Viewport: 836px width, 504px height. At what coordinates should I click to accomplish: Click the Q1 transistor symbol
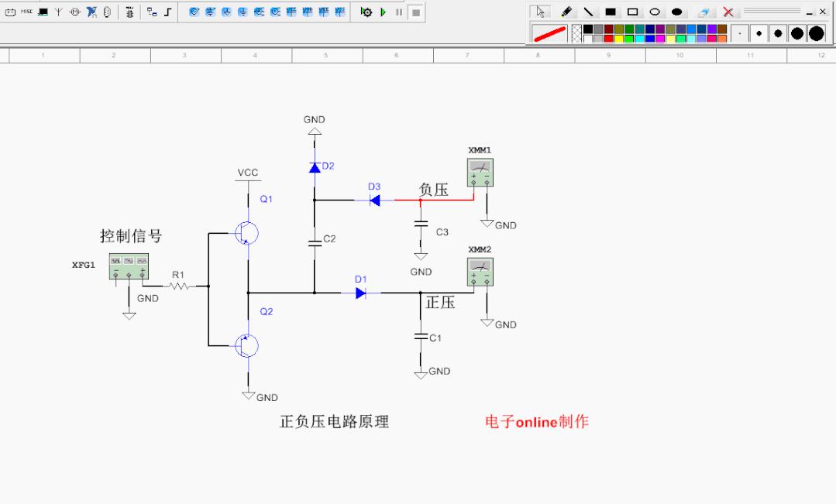(x=246, y=233)
